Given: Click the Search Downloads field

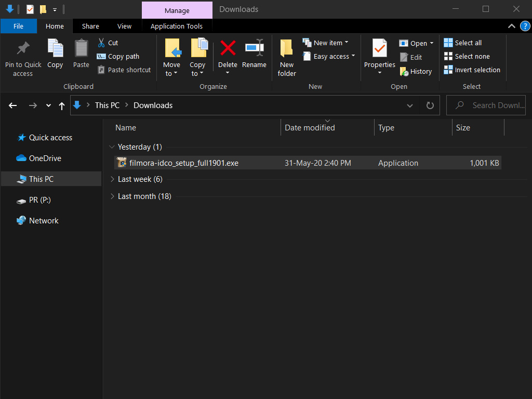Looking at the screenshot, I should pyautogui.click(x=486, y=105).
